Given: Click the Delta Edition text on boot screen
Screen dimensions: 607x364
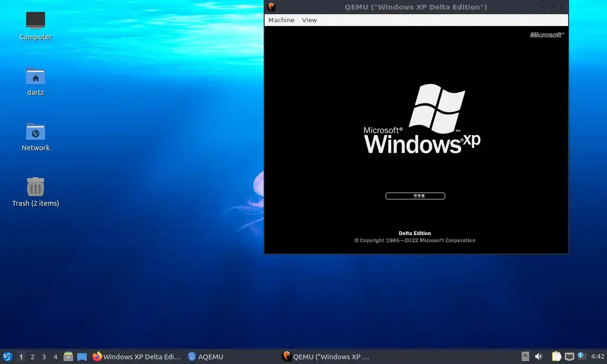Looking at the screenshot, I should tap(415, 233).
